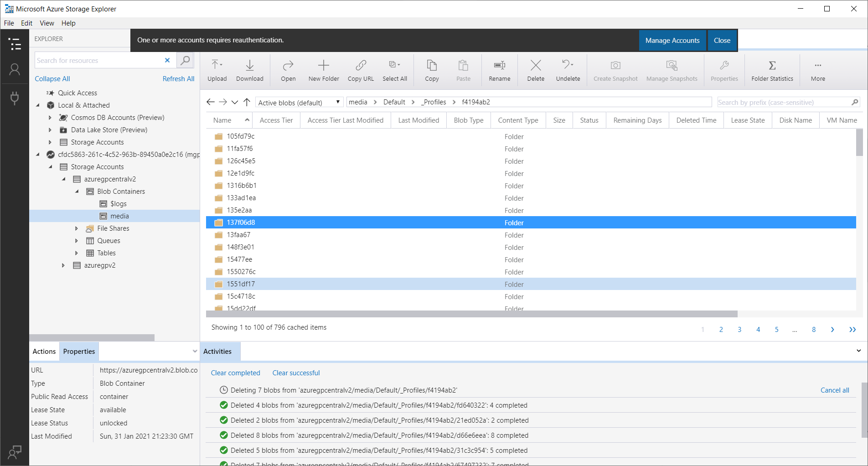Navigate up one folder level
Viewport: 868px width, 466px height.
[247, 102]
